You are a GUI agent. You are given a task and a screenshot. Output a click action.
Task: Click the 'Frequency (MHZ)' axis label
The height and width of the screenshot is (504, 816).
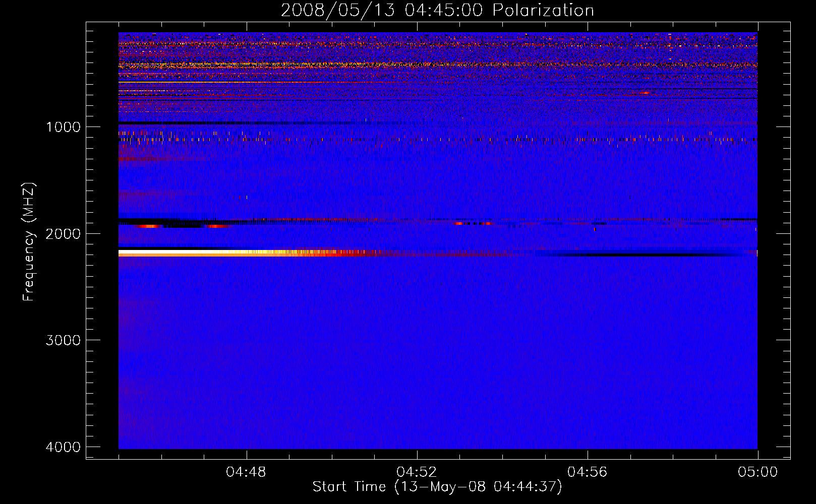29,242
